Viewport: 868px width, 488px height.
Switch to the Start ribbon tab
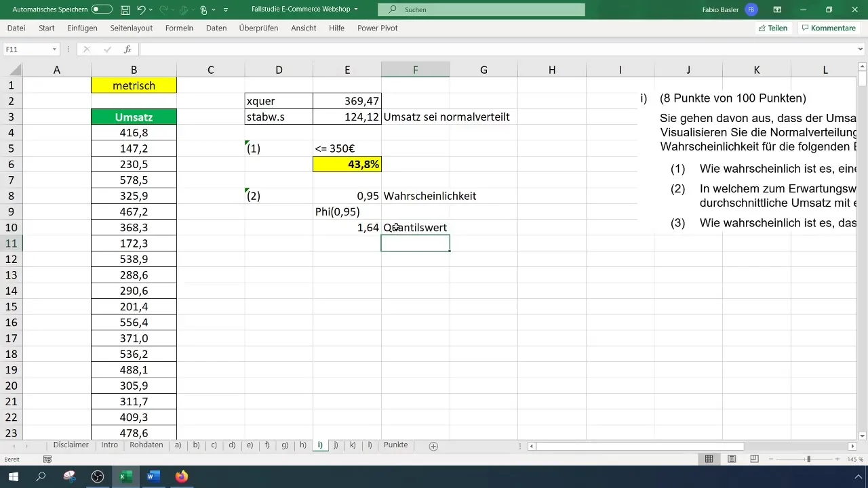[x=47, y=28]
